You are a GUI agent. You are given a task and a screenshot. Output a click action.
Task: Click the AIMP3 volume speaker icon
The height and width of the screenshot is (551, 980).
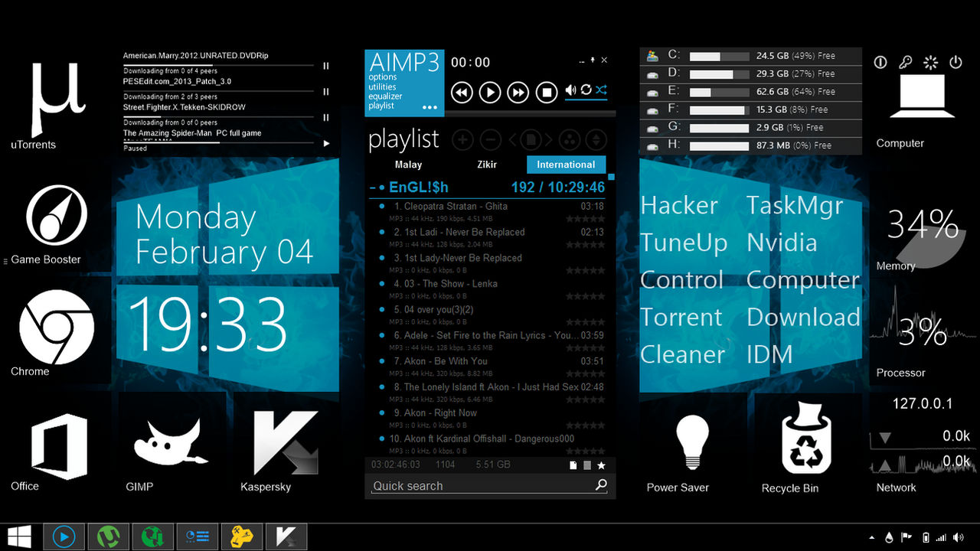click(x=570, y=90)
